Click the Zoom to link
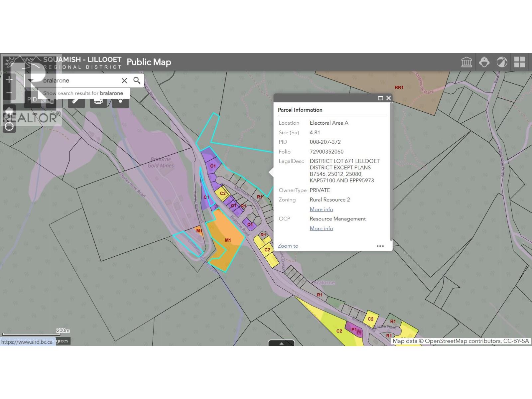The image size is (532, 399). (288, 246)
